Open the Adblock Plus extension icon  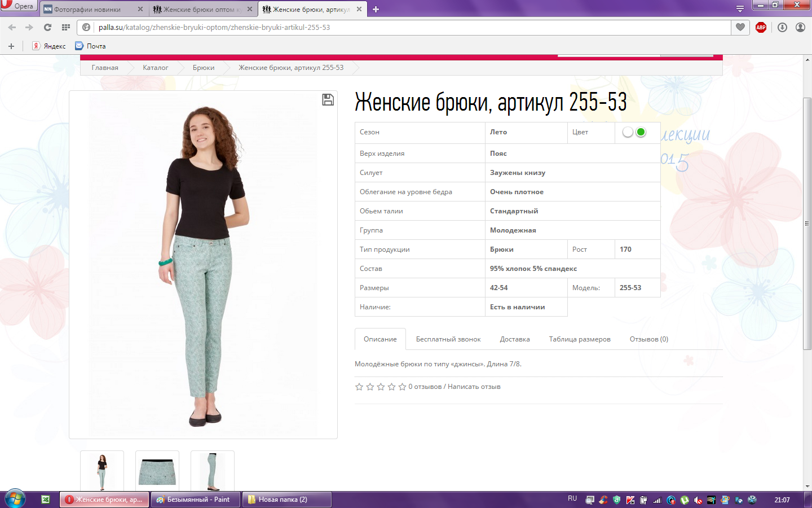pos(761,27)
